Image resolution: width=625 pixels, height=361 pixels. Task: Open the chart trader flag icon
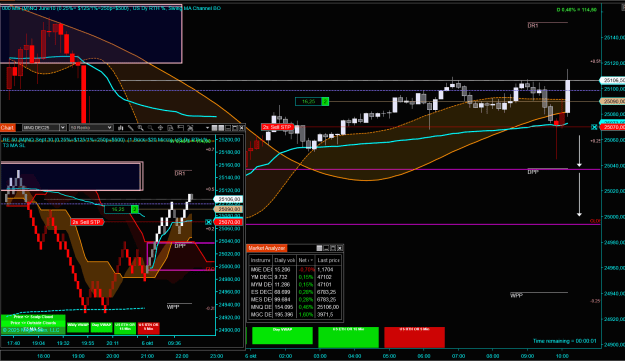click(180, 128)
